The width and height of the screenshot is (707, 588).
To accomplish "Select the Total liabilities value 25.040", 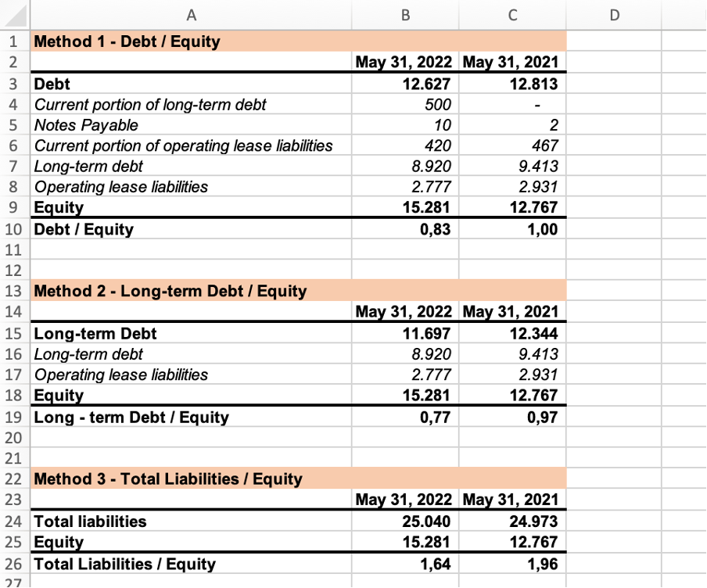I will point(424,521).
